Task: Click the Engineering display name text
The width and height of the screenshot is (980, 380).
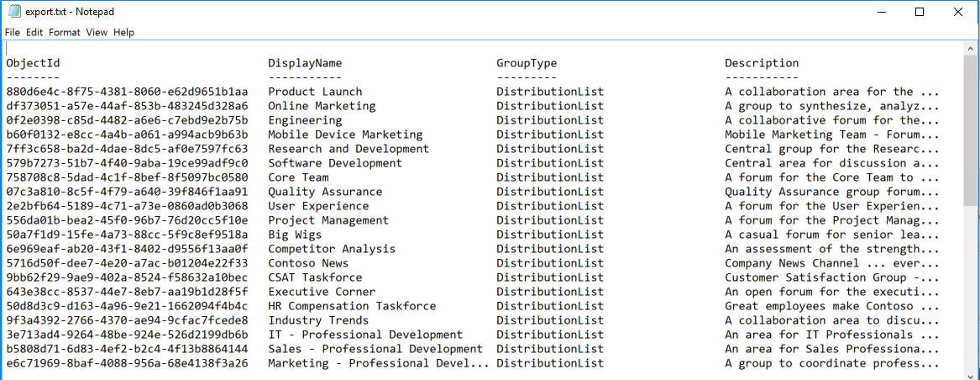Action: point(305,120)
